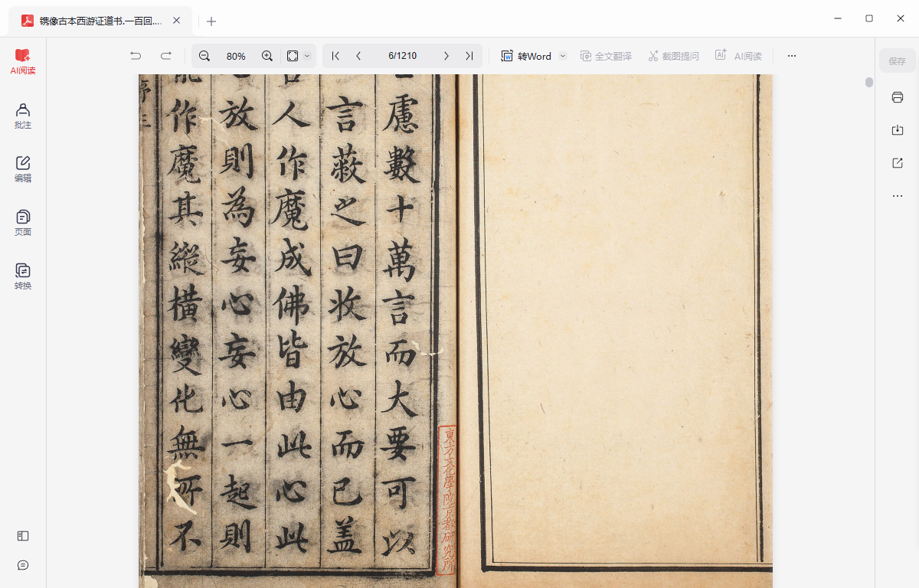Jump to the first page
This screenshot has width=919, height=588.
click(x=335, y=56)
